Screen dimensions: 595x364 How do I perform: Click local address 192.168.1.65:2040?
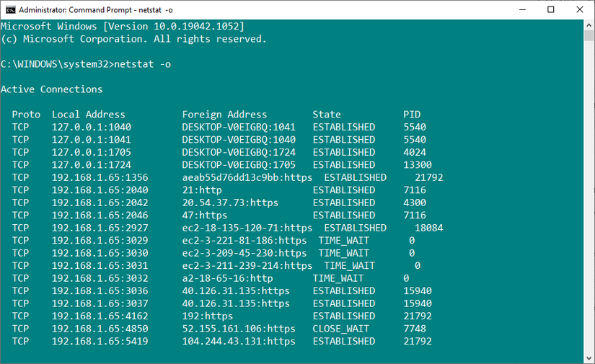[100, 190]
